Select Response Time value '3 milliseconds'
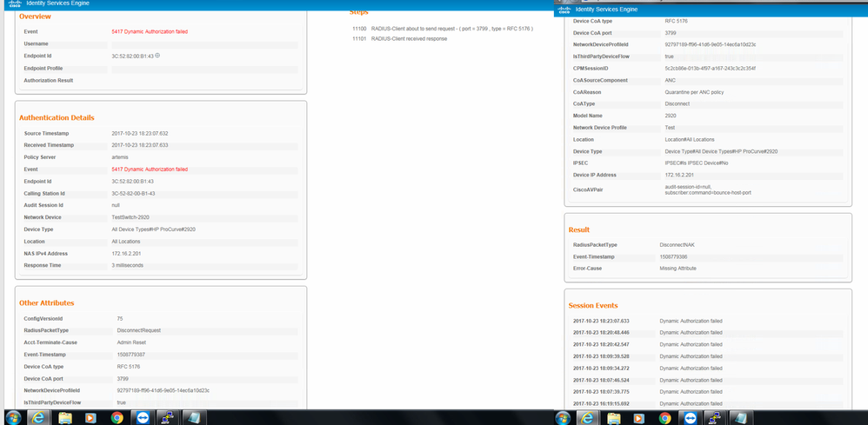 pyautogui.click(x=128, y=266)
